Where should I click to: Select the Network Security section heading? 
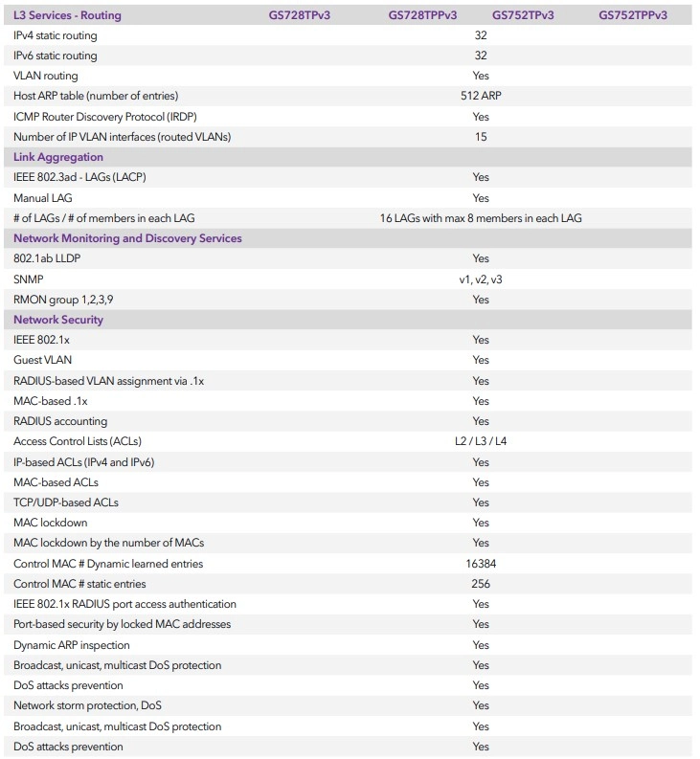tap(58, 320)
